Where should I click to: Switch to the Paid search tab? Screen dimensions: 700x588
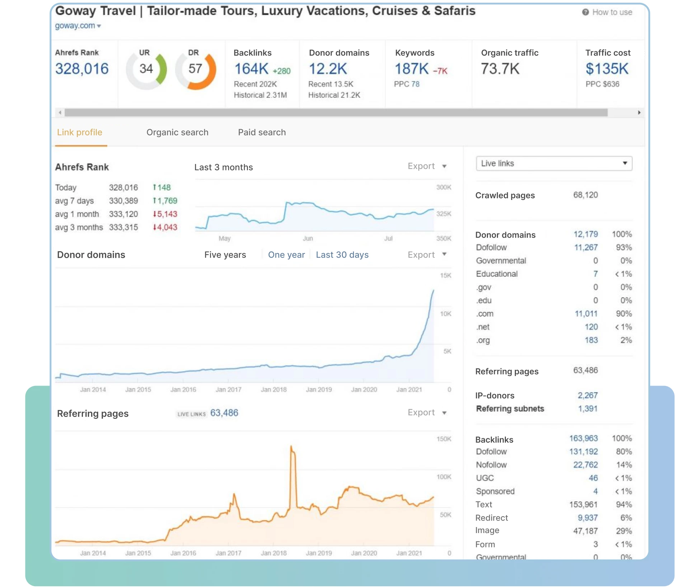(262, 132)
